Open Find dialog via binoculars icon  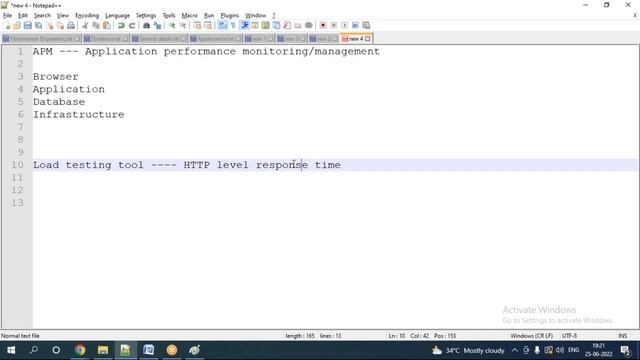(146, 25)
